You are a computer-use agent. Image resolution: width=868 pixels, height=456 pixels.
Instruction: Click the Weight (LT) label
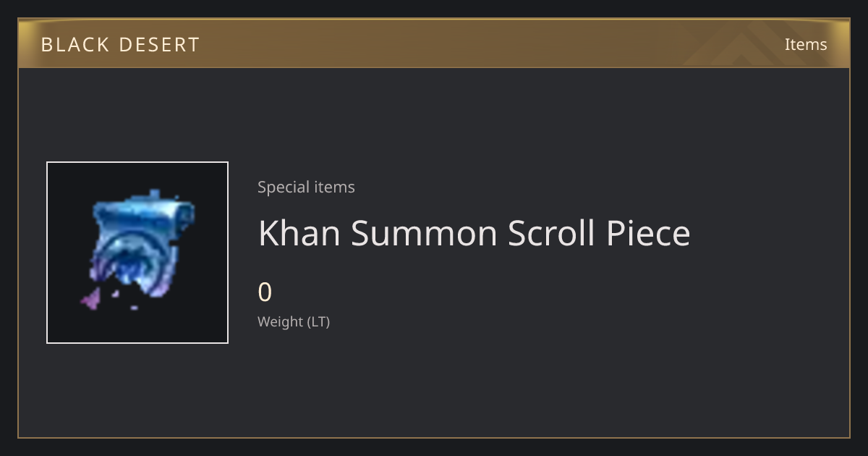coord(294,322)
